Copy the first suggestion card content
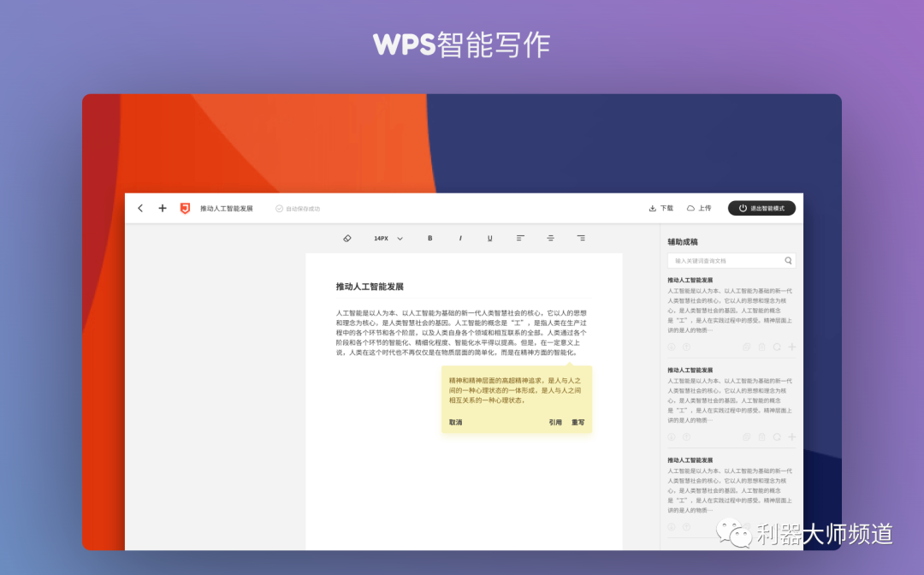The height and width of the screenshot is (575, 924). point(747,347)
